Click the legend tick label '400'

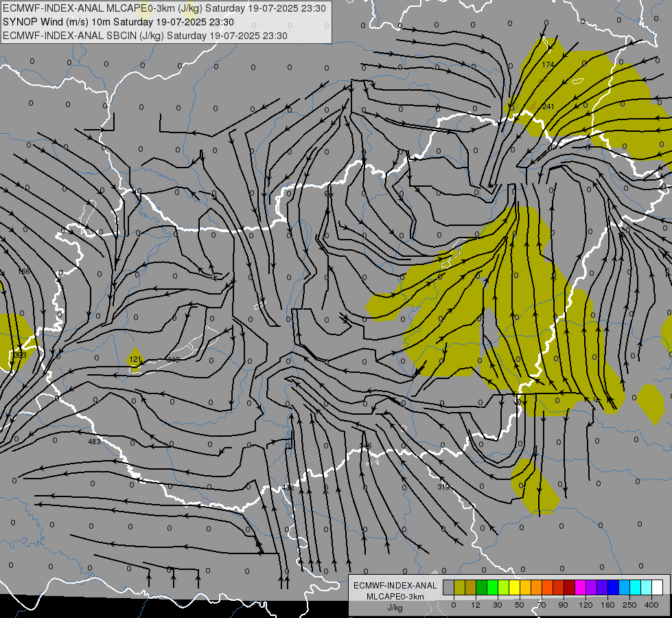(x=651, y=605)
